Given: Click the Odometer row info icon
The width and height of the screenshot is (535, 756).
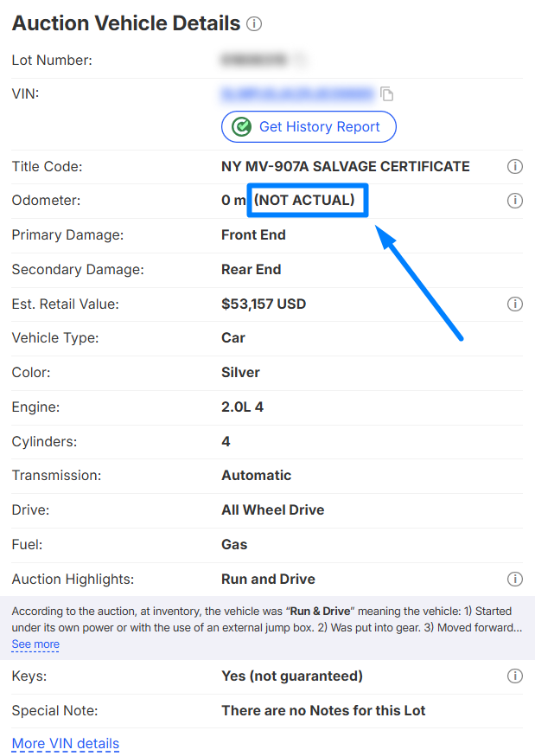Looking at the screenshot, I should [x=515, y=201].
